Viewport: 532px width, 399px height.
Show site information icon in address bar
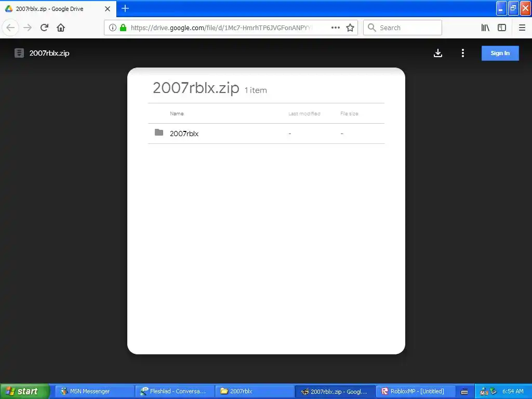coord(113,28)
